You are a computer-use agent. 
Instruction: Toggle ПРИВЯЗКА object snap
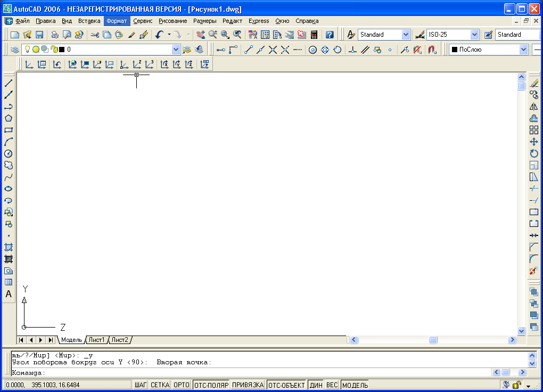pyautogui.click(x=248, y=385)
